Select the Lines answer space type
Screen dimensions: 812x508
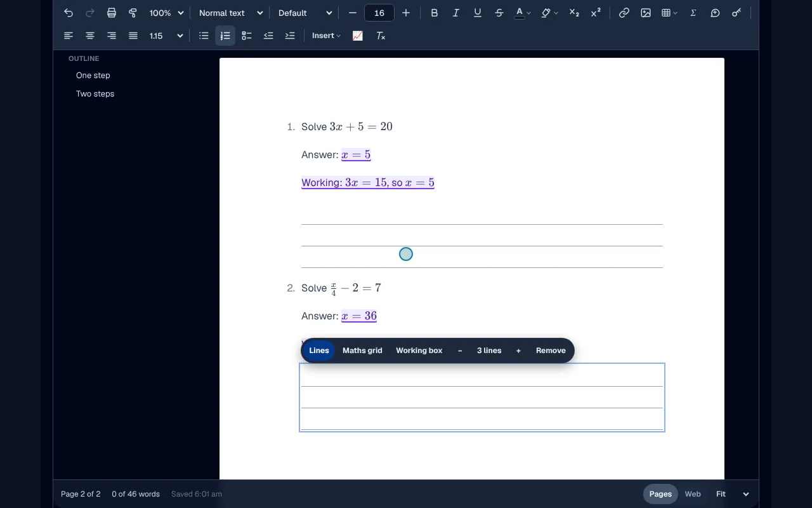(x=319, y=351)
